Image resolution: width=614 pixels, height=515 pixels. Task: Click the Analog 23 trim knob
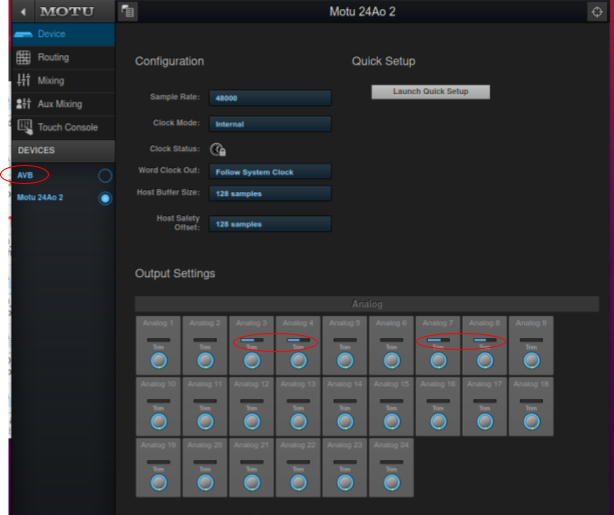click(345, 483)
